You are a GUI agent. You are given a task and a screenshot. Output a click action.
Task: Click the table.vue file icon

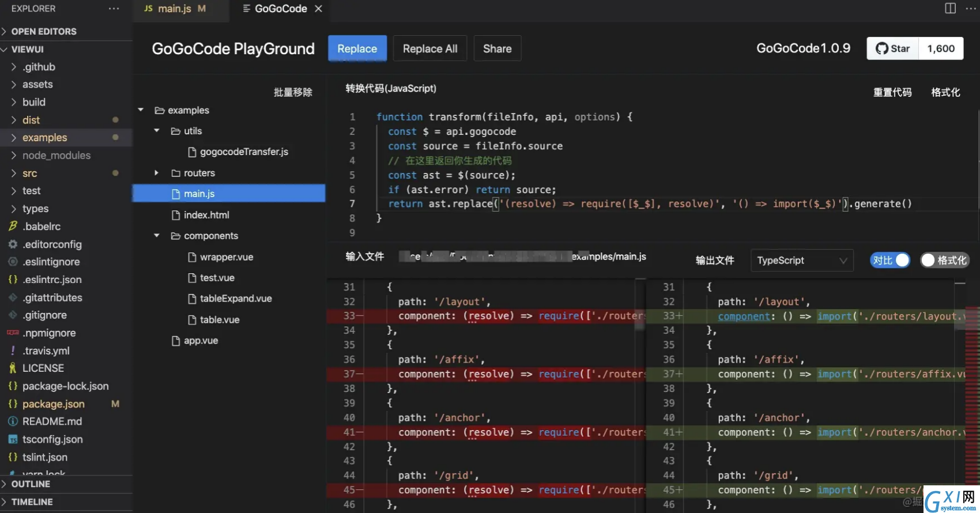(193, 320)
